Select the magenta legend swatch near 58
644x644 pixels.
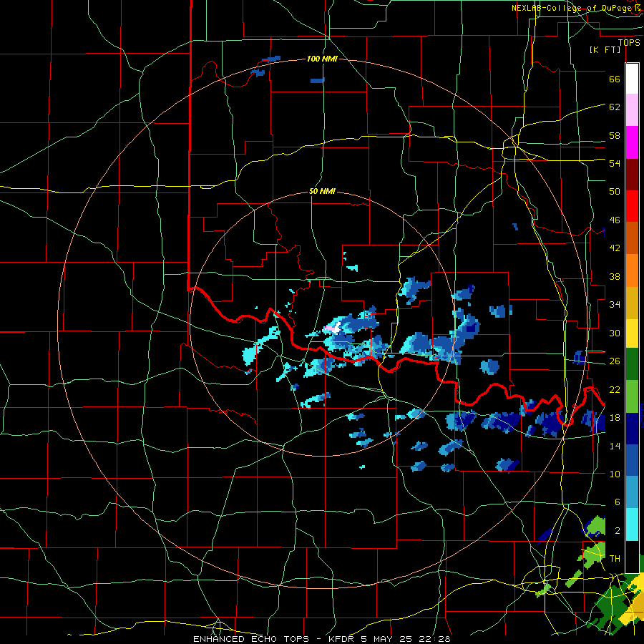pyautogui.click(x=632, y=142)
